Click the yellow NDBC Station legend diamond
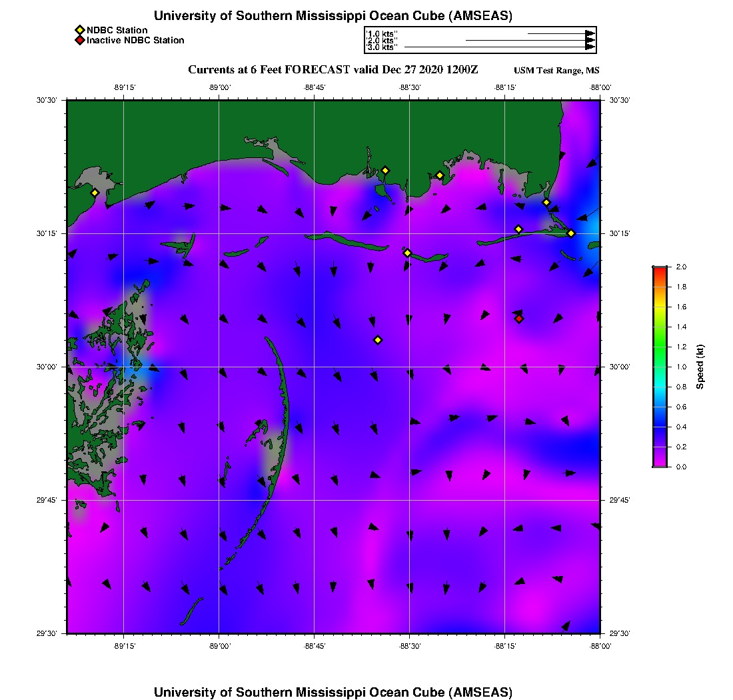 coord(79,30)
